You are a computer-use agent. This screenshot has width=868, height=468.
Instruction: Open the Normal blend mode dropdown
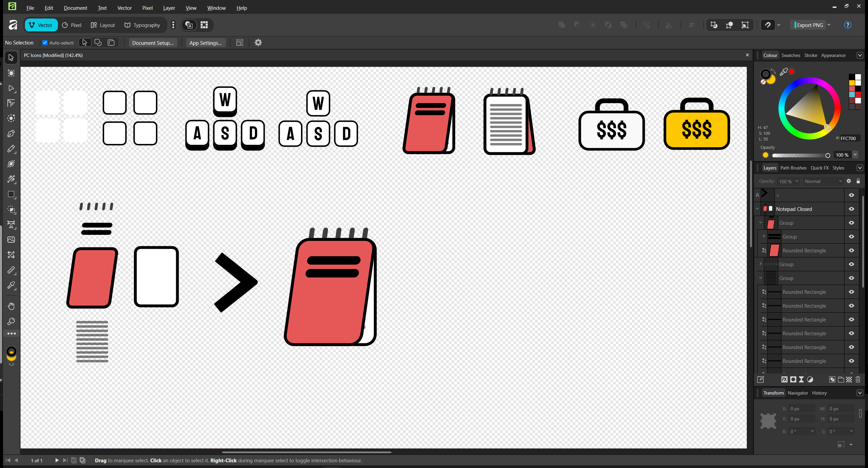click(x=823, y=181)
